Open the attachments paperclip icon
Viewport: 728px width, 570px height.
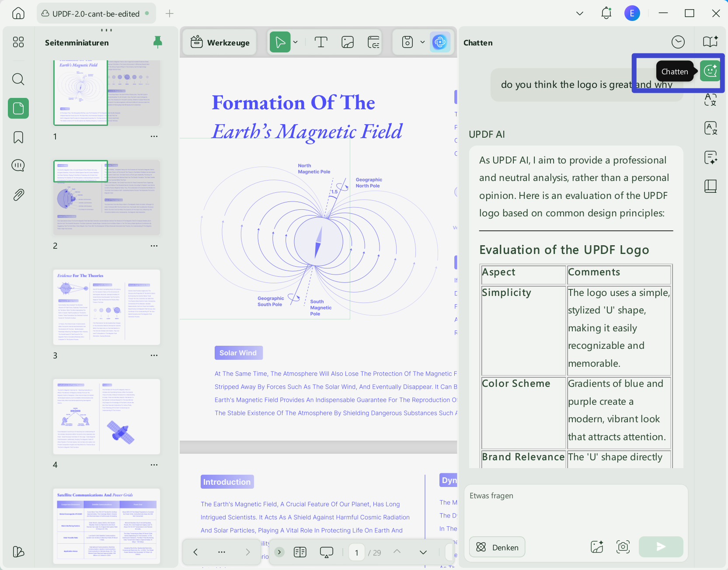point(18,195)
